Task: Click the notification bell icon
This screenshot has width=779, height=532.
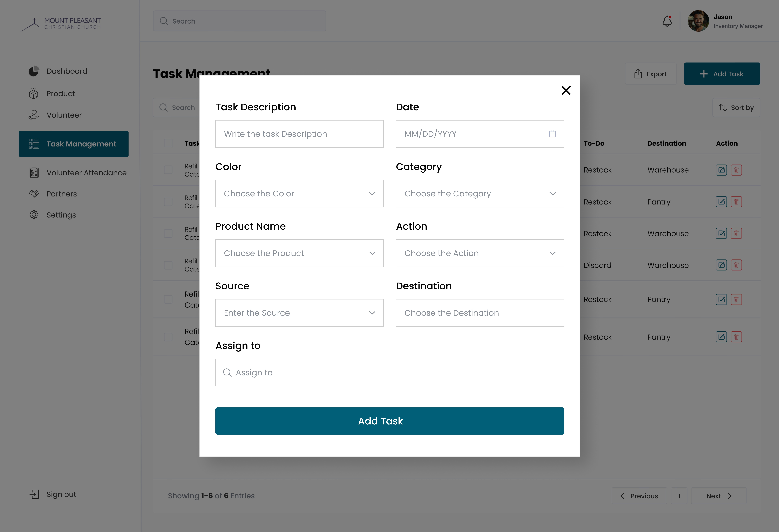Action: pos(667,21)
